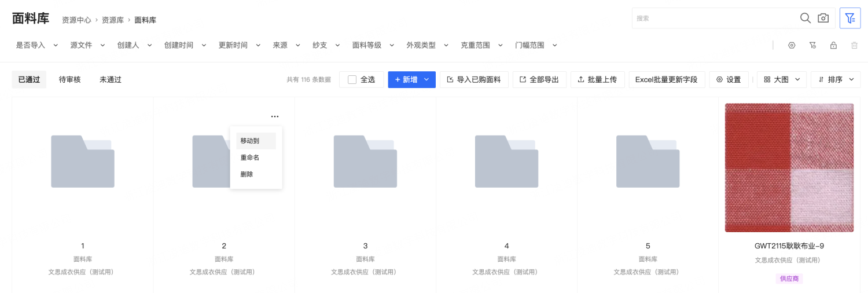Click the unlock padlock icon
The width and height of the screenshot is (868, 293).
click(x=833, y=45)
